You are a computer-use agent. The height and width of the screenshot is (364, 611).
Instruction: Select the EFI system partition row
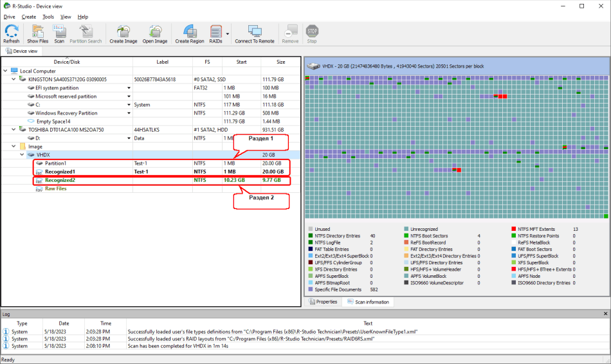click(151, 87)
